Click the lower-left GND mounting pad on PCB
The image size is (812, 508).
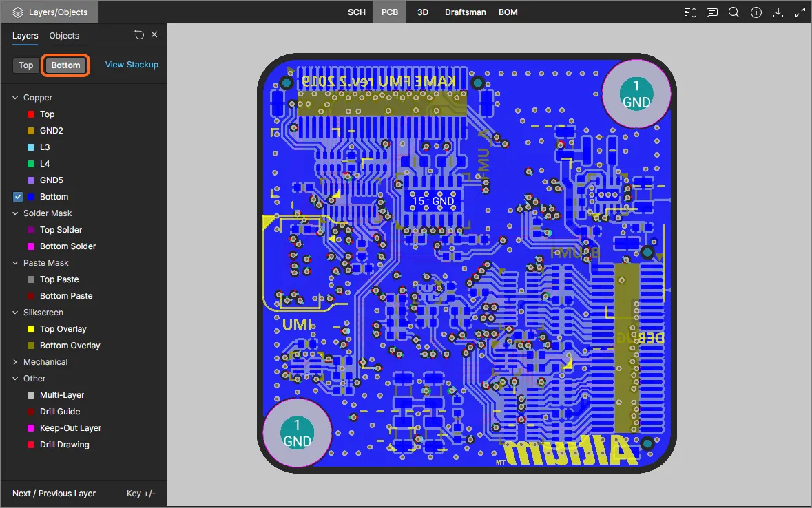coord(297,433)
